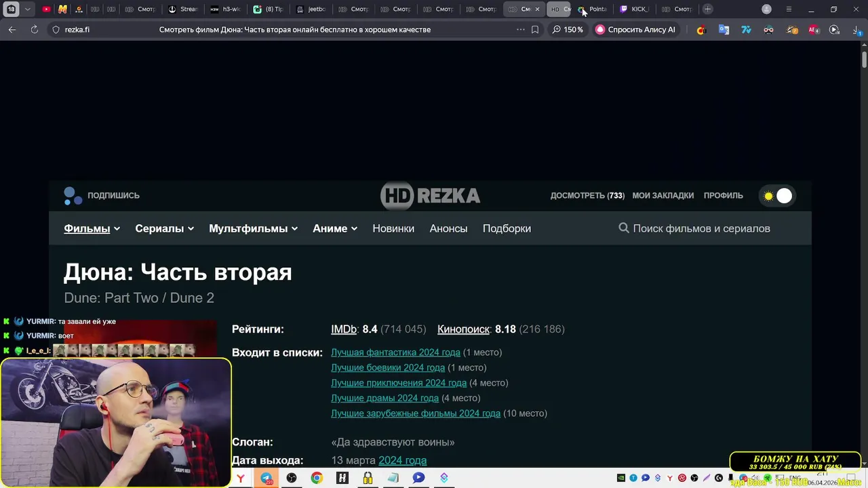Switch to the h3-wic tab
This screenshot has width=868, height=488.
point(226,9)
